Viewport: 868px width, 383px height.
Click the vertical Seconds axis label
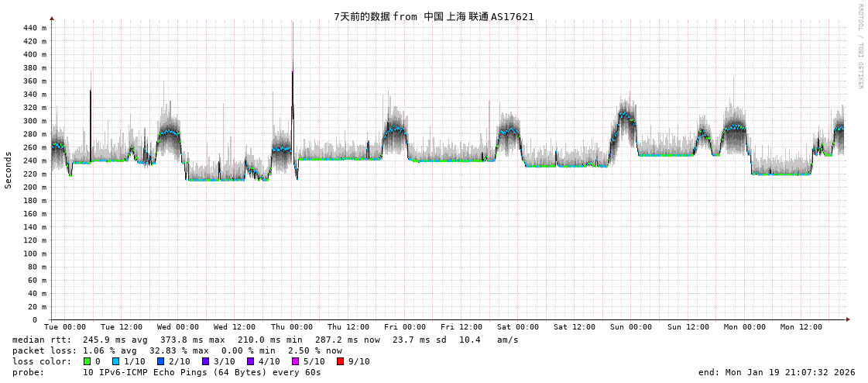coord(9,170)
